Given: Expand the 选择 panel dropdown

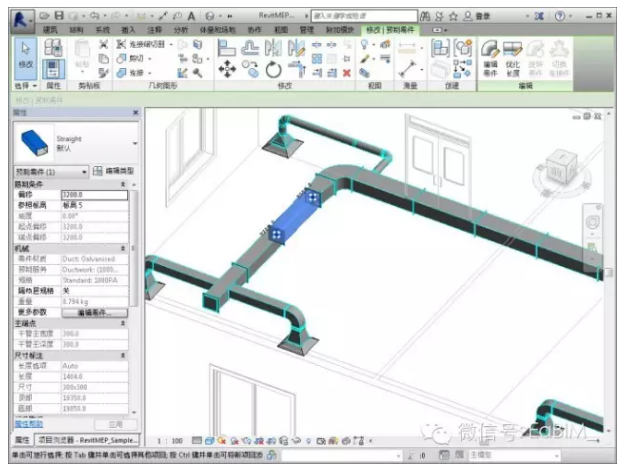Looking at the screenshot, I should (x=25, y=86).
